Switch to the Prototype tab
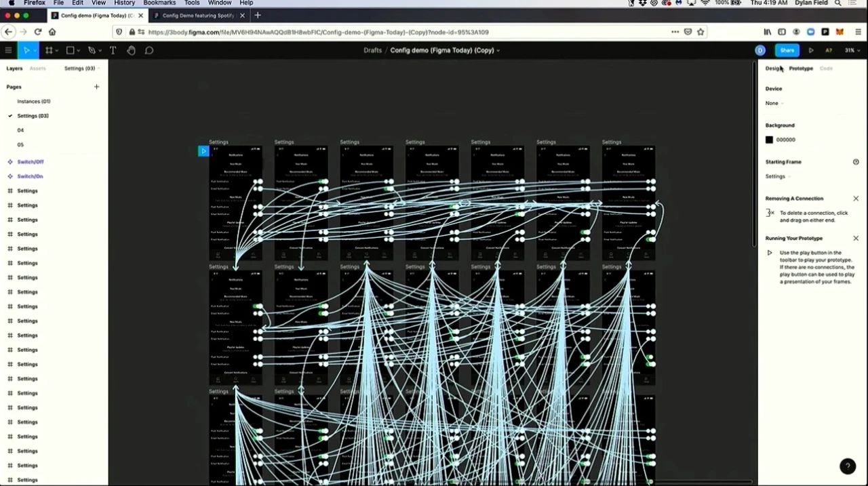868x486 pixels. coord(801,68)
